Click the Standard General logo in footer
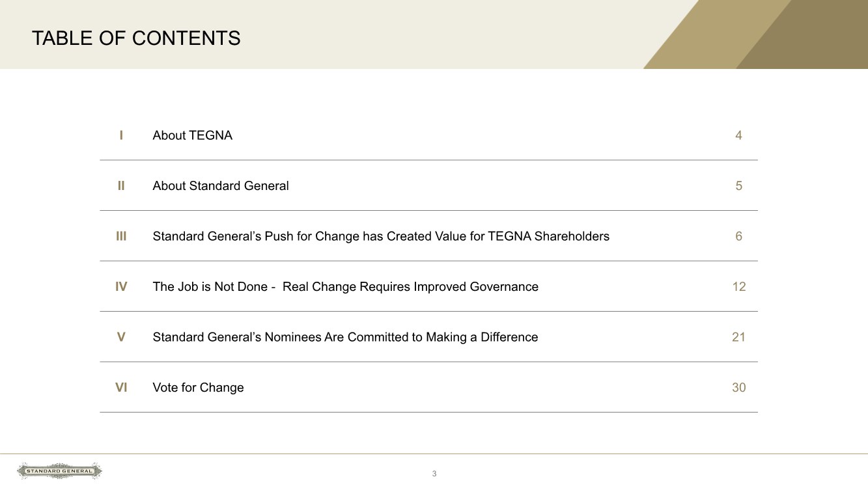The image size is (868, 488). click(x=59, y=471)
